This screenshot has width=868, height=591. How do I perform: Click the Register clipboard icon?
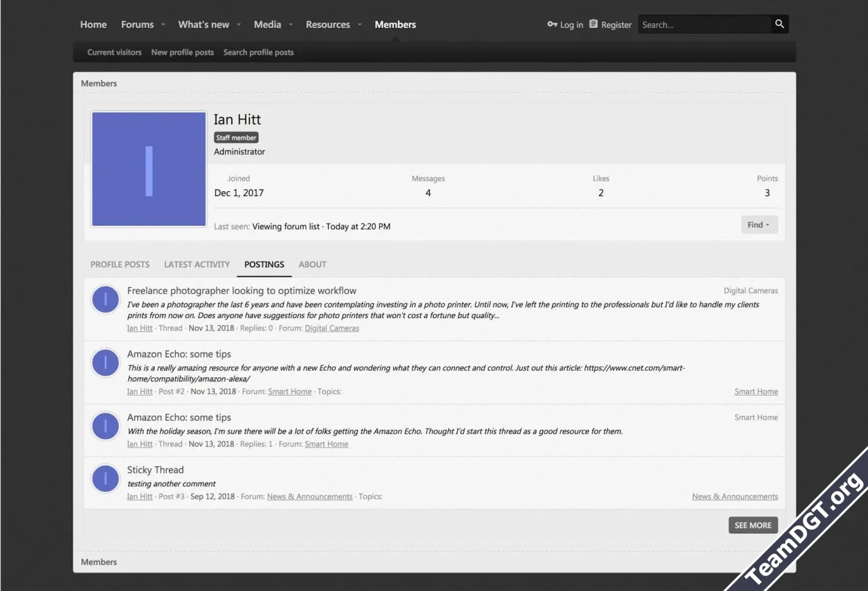(593, 24)
